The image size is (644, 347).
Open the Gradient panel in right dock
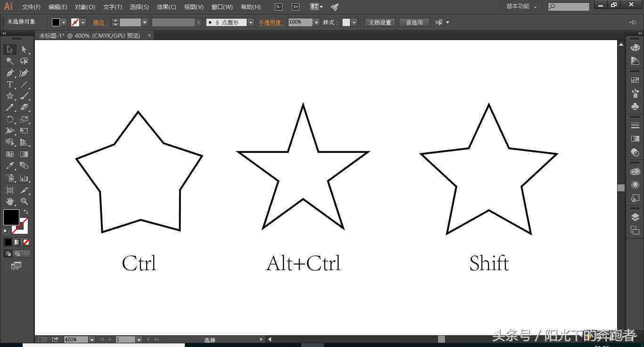pyautogui.click(x=635, y=139)
